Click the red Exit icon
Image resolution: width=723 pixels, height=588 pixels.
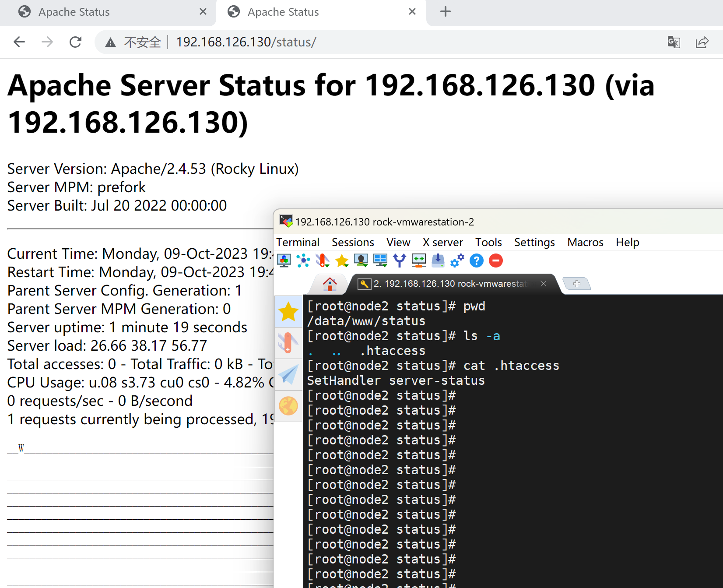click(496, 261)
